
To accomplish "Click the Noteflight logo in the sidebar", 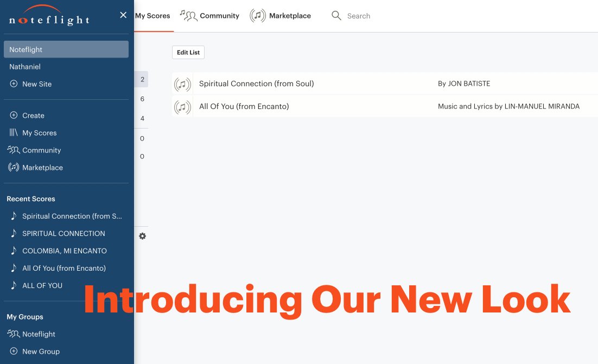I will (x=49, y=16).
